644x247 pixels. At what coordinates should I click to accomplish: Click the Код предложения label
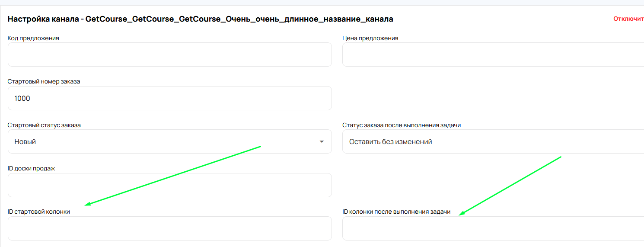click(33, 38)
